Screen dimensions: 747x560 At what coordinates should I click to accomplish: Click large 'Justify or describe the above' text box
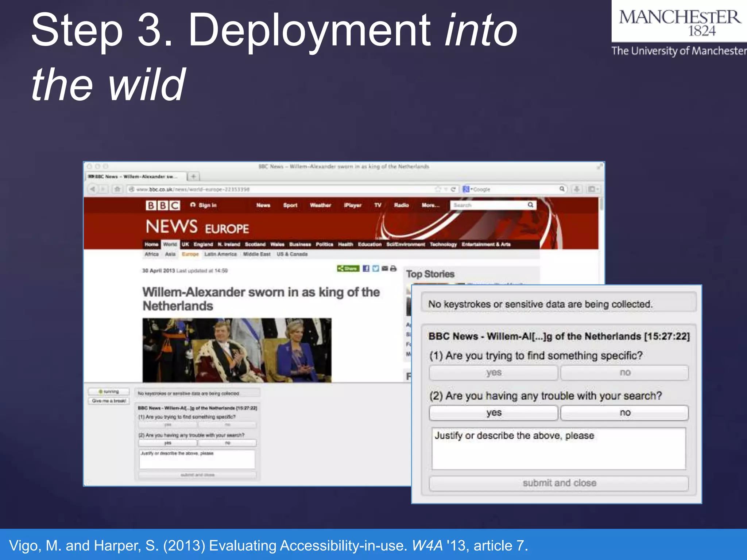(558, 448)
